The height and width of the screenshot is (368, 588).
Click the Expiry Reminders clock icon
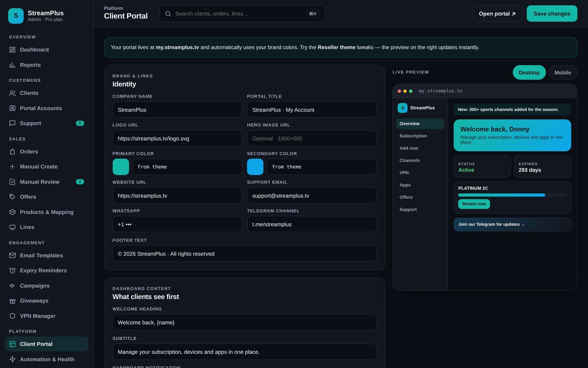(12, 270)
